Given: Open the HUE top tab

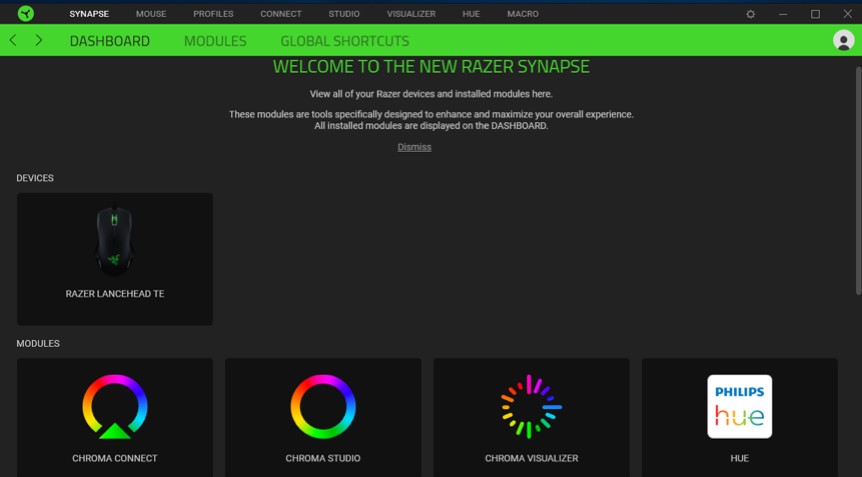Looking at the screenshot, I should (471, 14).
